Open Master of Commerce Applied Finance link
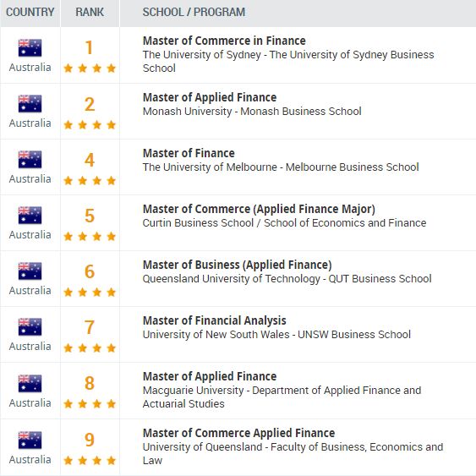Viewport: 476px width, 476px height. coord(239,433)
